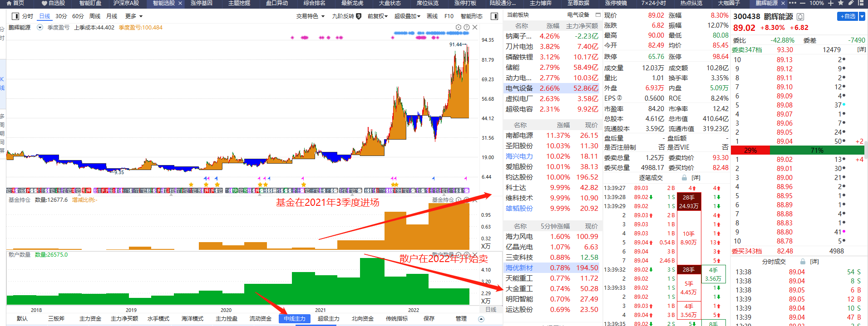The width and height of the screenshot is (868, 326).
Task: Click 保存 to save template
Action: (429, 319)
